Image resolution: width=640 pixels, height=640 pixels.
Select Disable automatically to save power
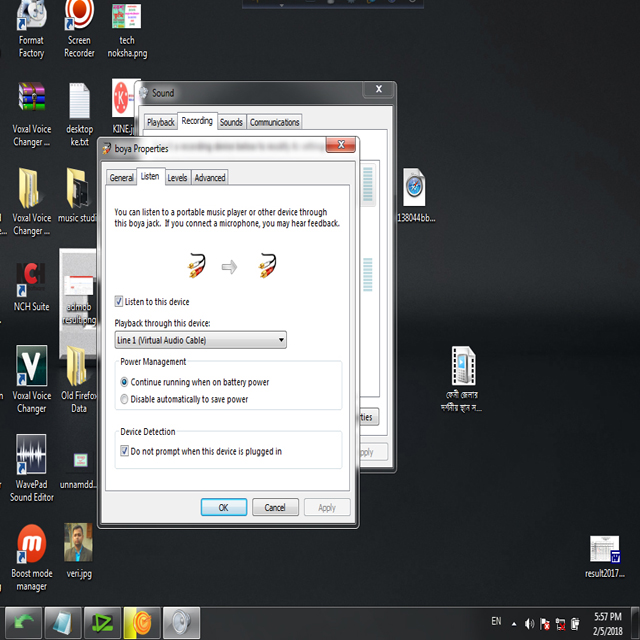coord(124,399)
